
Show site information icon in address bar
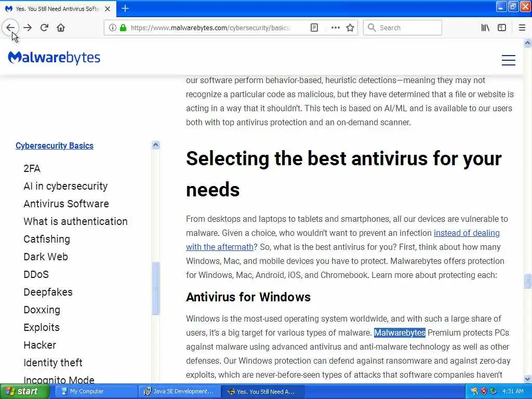pyautogui.click(x=112, y=28)
